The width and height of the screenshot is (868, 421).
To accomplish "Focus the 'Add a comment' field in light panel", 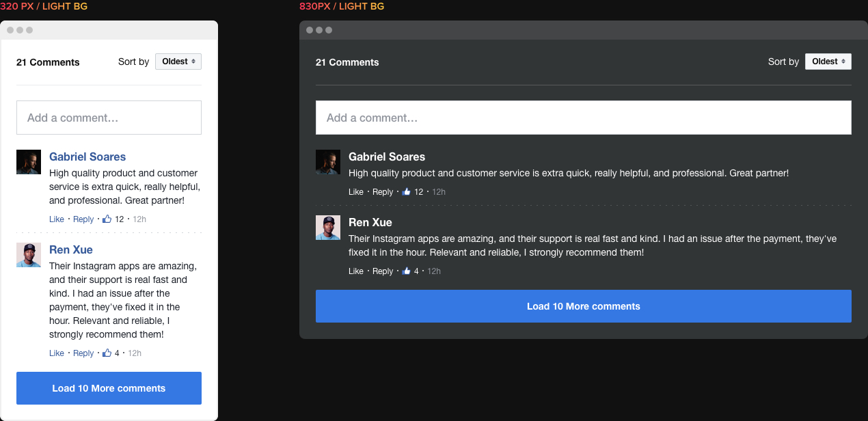I will pos(109,118).
